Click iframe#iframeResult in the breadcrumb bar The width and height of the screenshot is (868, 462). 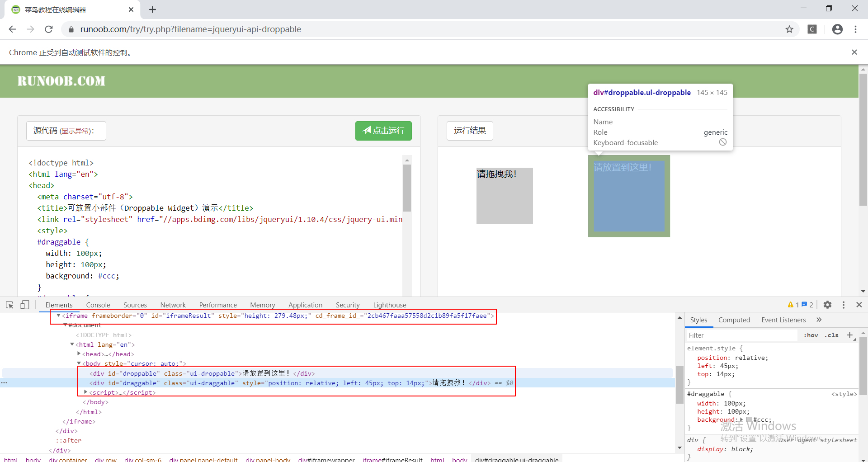(x=392, y=459)
